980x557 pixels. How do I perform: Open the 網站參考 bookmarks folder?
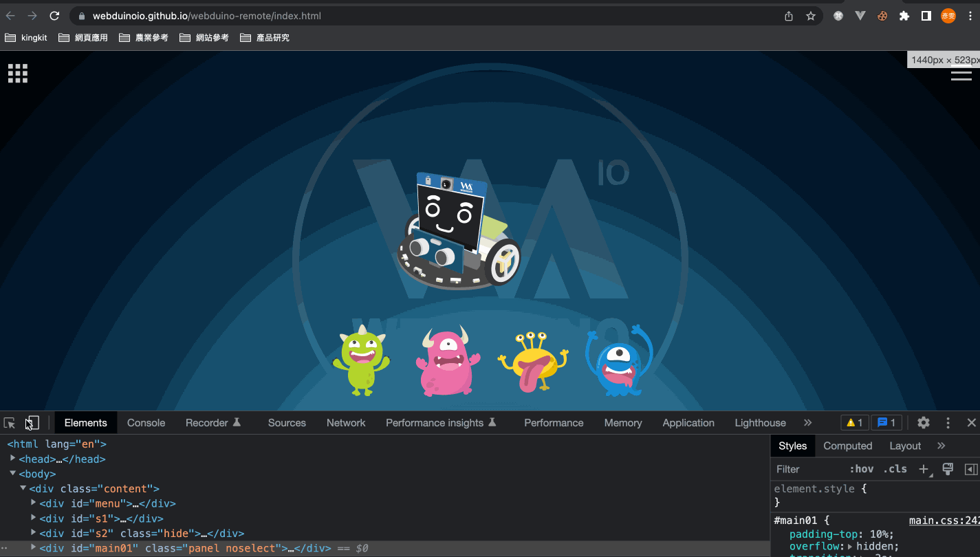click(204, 38)
